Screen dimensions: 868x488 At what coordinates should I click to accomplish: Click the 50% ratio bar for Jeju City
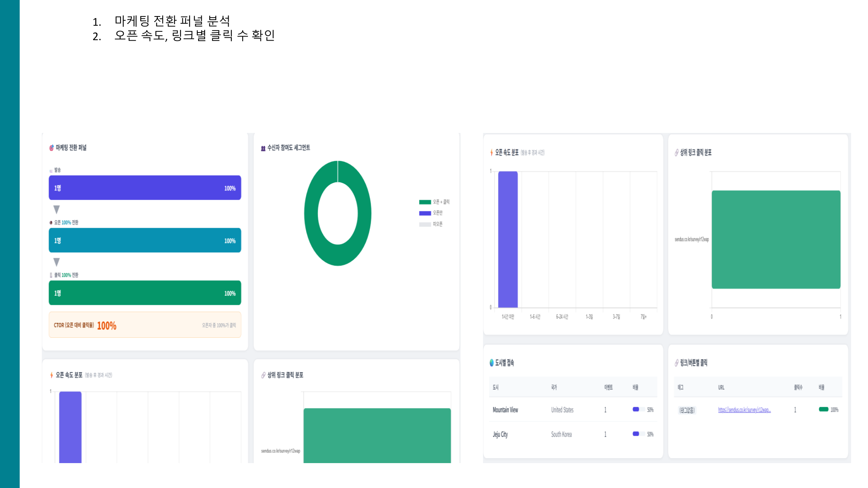(639, 434)
